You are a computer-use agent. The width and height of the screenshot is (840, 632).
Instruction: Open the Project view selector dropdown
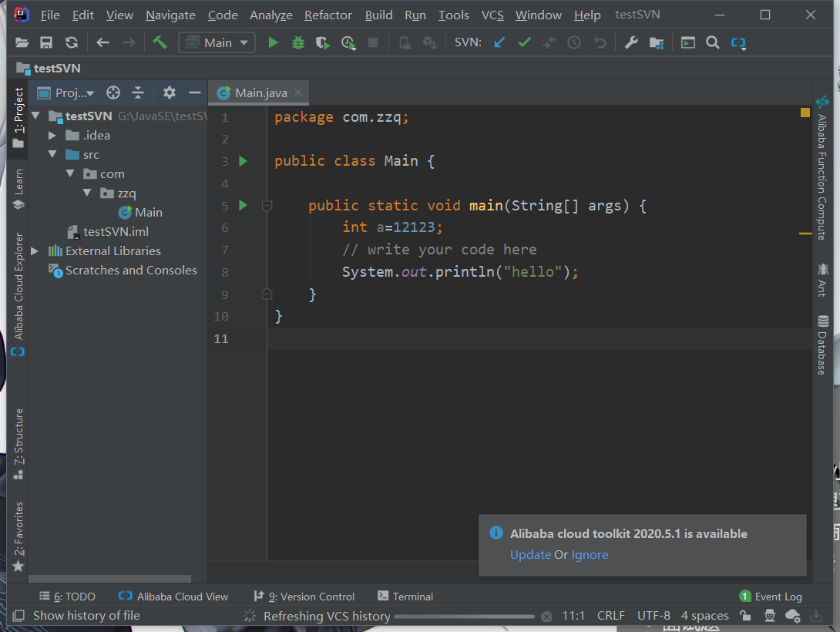coord(66,92)
